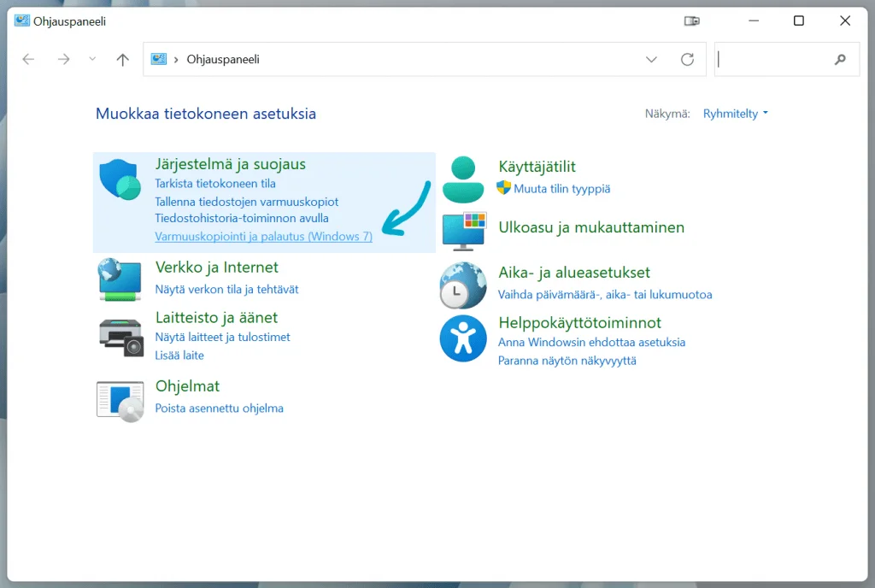The width and height of the screenshot is (875, 588).
Task: Click the Verkko ja Internet globe icon
Action: pyautogui.click(x=120, y=279)
